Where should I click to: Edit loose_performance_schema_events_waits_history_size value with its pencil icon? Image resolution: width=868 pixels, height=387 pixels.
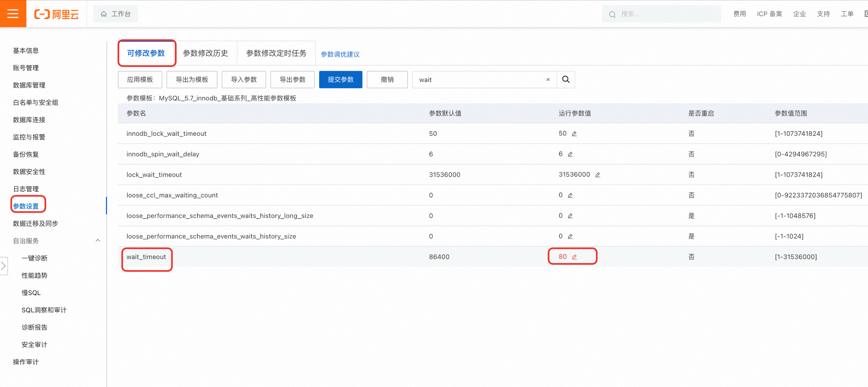570,236
